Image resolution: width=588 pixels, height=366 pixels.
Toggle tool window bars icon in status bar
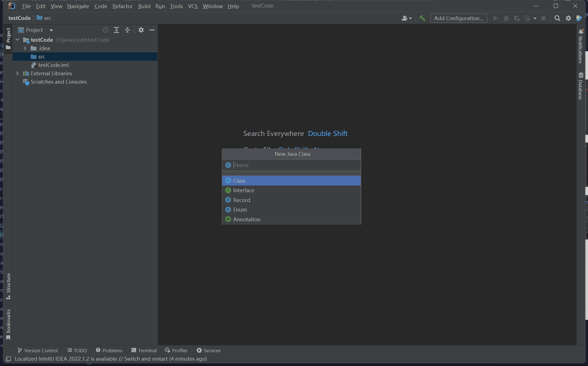pos(8,359)
